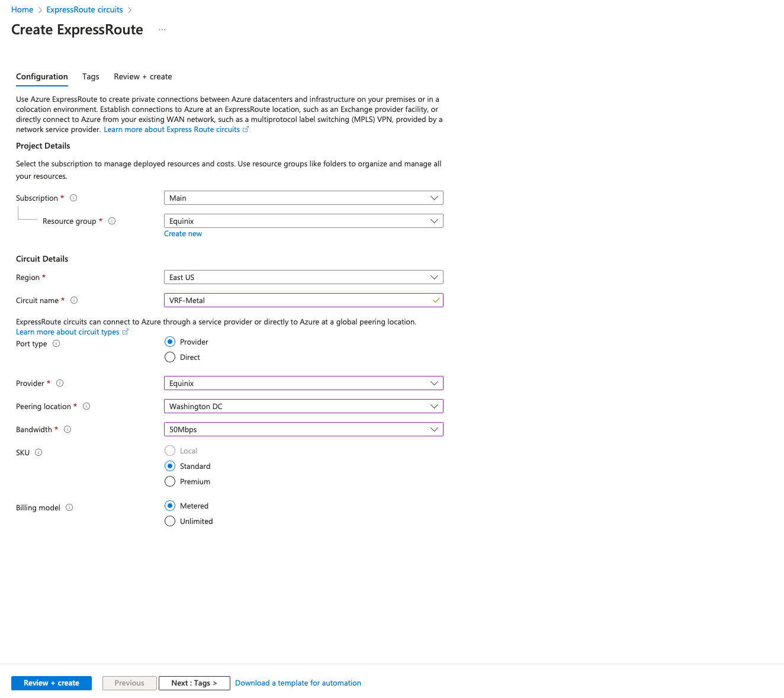The image size is (784, 698).
Task: Expand the Bandwidth dropdown showing 50Mbps
Action: [303, 429]
